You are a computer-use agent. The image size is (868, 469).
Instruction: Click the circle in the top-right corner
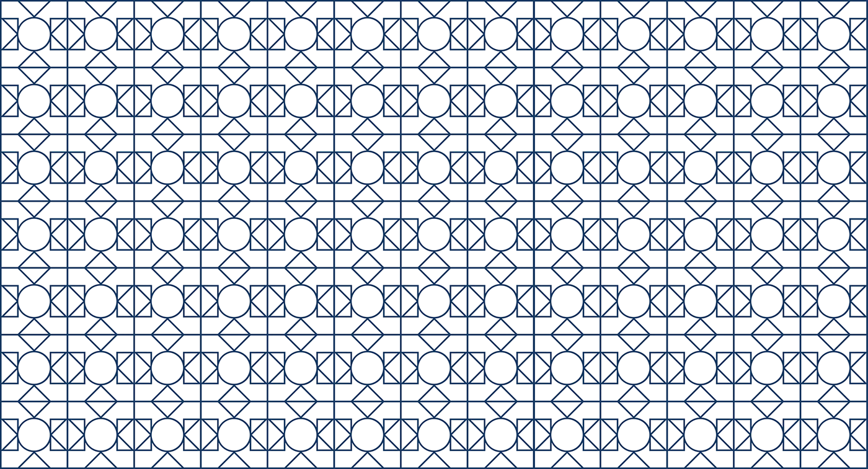pyautogui.click(x=834, y=33)
